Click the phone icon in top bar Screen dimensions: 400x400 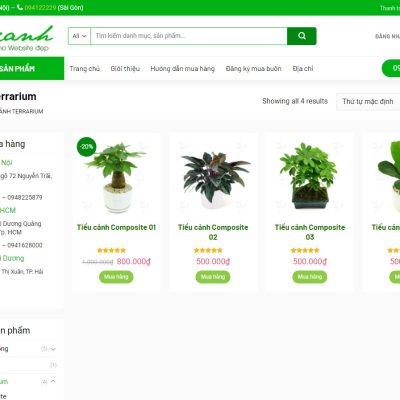[x=20, y=7]
